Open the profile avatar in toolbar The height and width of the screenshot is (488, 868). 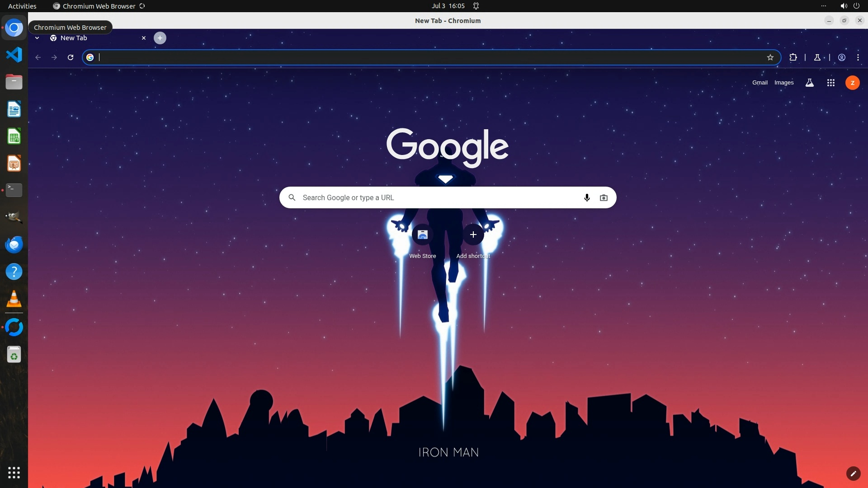(x=842, y=57)
